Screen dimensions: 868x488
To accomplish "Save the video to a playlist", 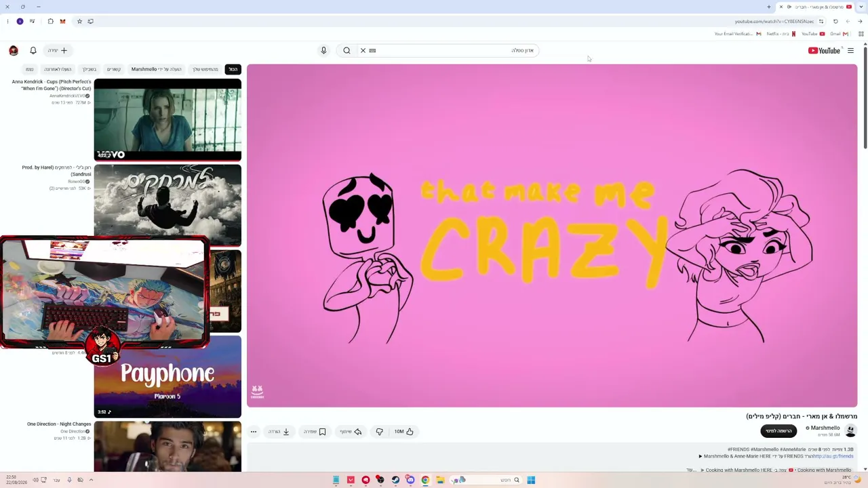I will [315, 432].
